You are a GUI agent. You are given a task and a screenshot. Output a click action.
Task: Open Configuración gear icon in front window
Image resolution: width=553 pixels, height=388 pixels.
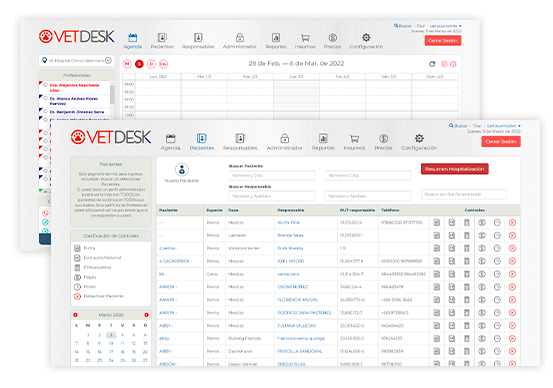[x=419, y=138]
